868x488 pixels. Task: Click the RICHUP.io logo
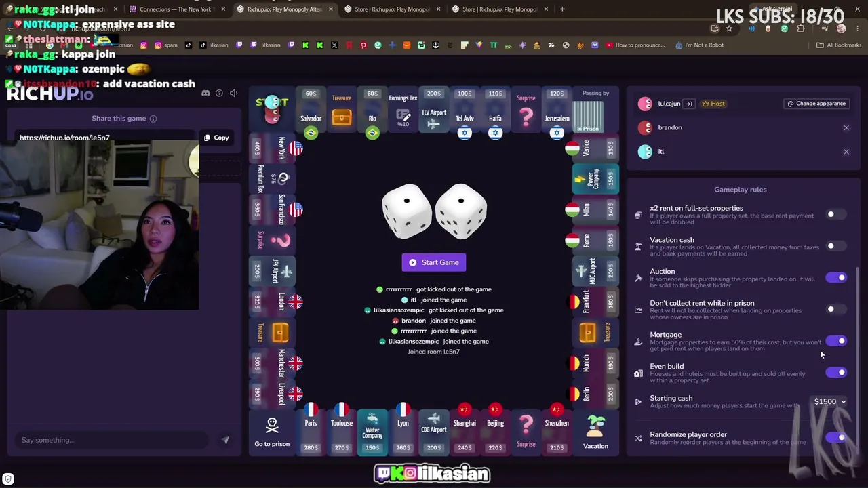(50, 94)
